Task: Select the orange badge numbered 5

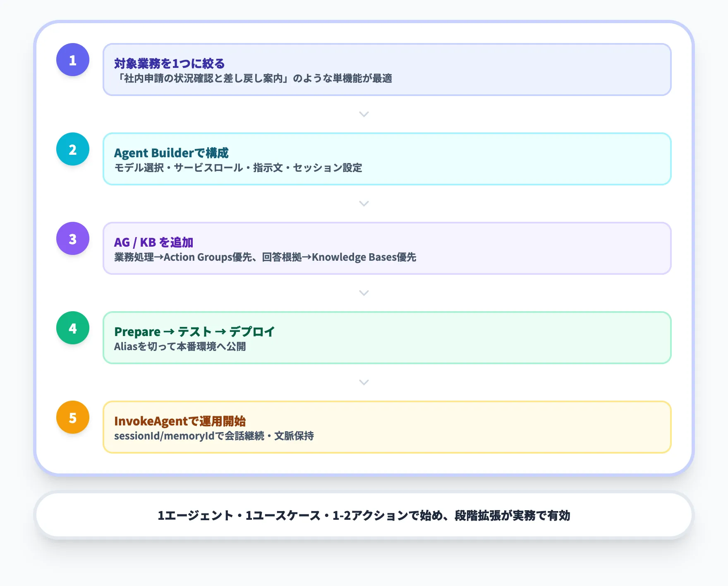Action: point(72,417)
